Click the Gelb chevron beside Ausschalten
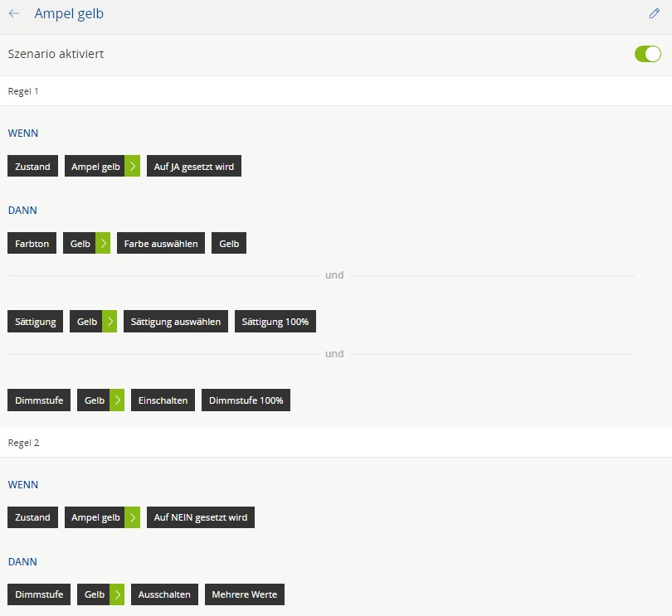The image size is (672, 616). (x=117, y=594)
